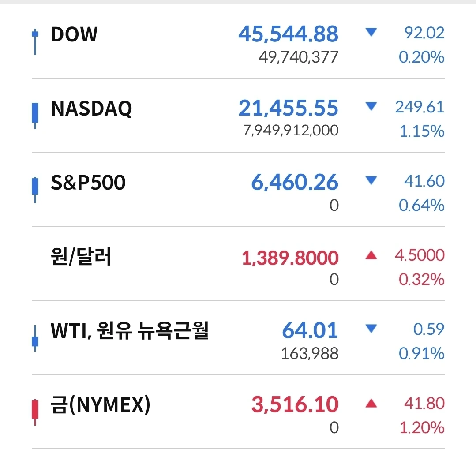476x449 pixels.
Task: Click the NASDAQ price 21,455.55
Action: (288, 109)
